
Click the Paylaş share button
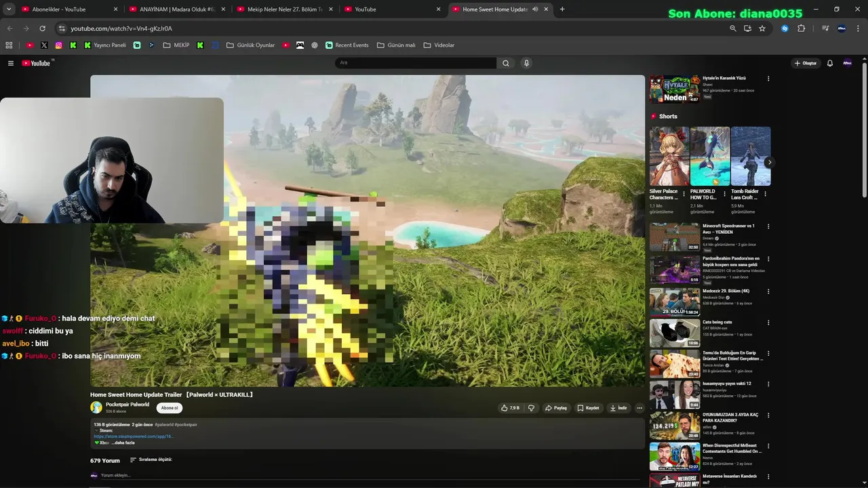pyautogui.click(x=557, y=408)
